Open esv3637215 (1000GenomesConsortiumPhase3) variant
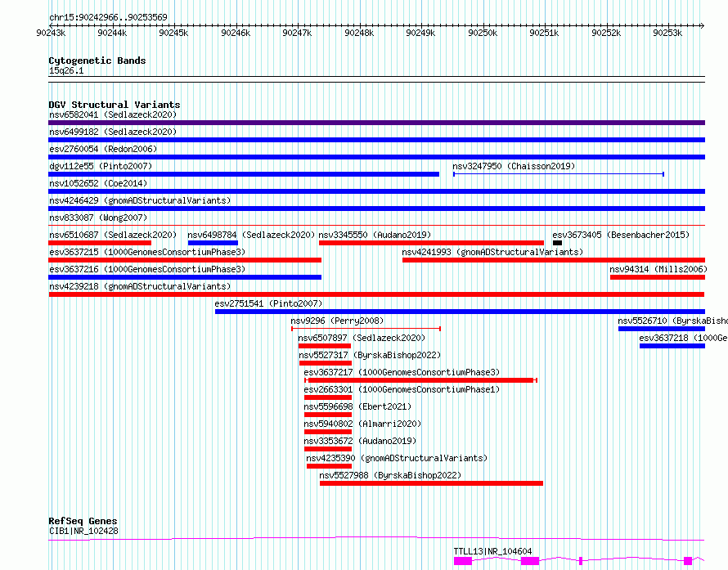728x570 pixels. [x=147, y=252]
